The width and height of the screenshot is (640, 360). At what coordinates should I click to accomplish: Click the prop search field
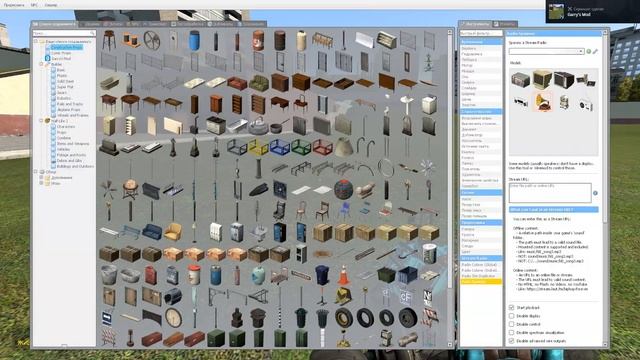(x=64, y=33)
